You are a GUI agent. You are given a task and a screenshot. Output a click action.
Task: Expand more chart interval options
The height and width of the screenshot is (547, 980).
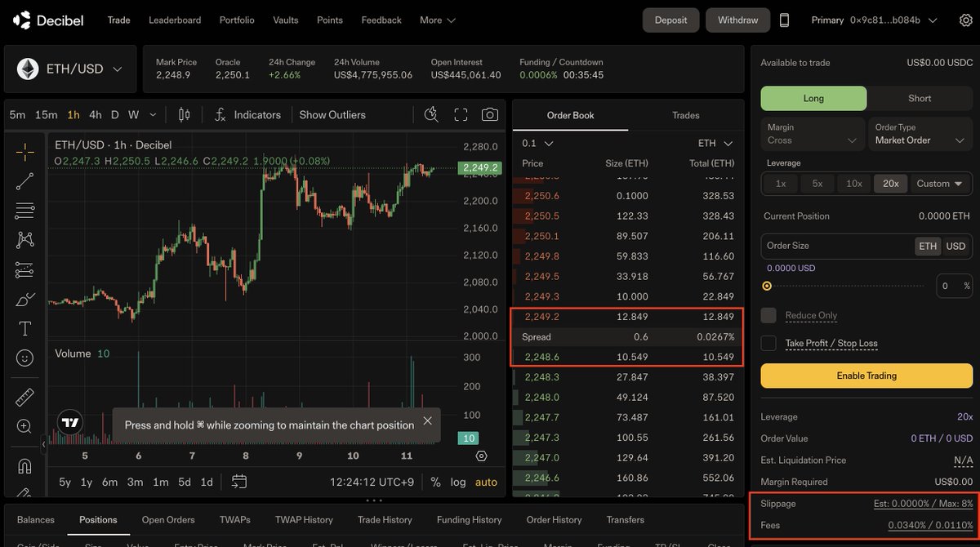(x=153, y=115)
